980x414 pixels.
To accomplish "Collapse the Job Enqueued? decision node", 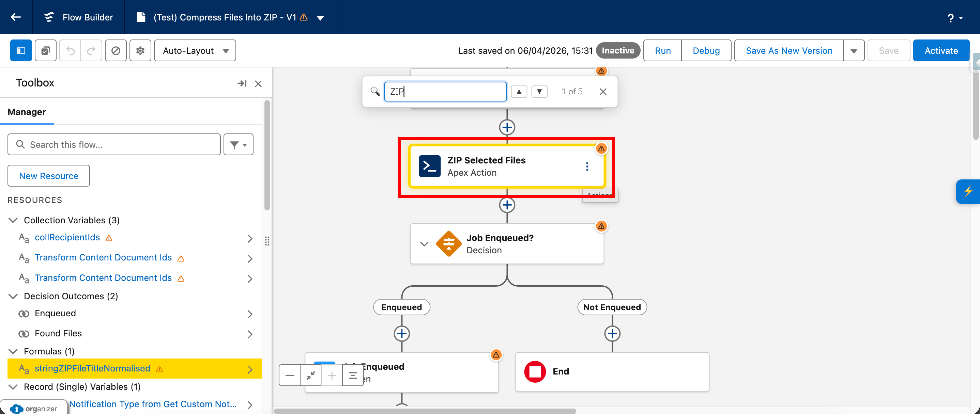I will [x=424, y=244].
